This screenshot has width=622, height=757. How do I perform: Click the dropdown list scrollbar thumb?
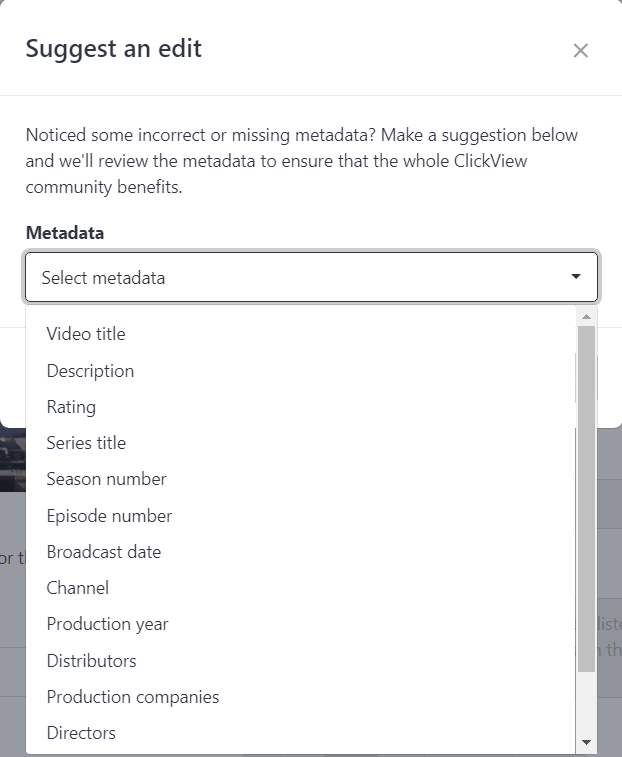[586, 498]
